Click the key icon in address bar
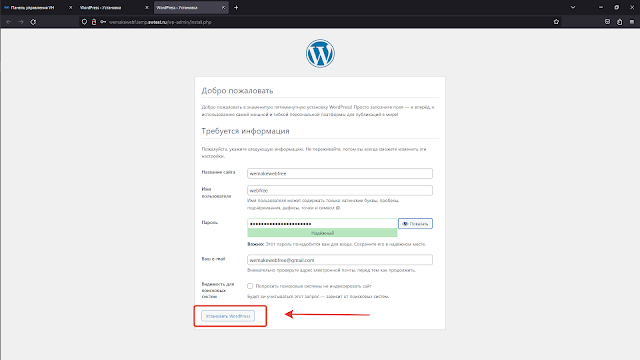Image resolution: width=640 pixels, height=360 pixels. (103, 22)
